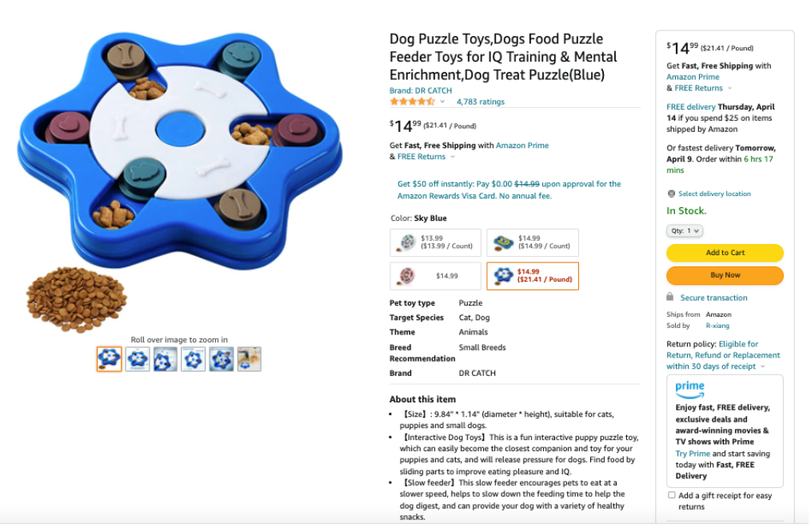
Task: Click the Prime logo in sidebar
Action: point(690,390)
